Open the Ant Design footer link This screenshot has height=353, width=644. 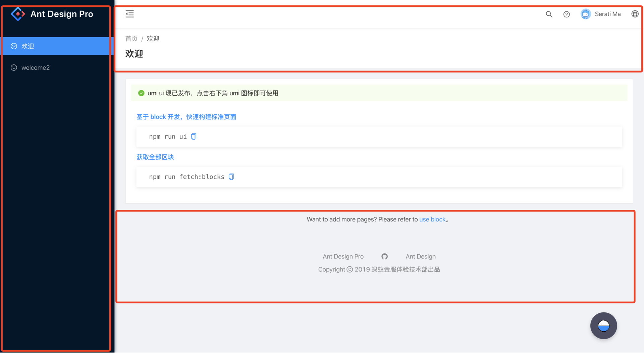coord(421,256)
